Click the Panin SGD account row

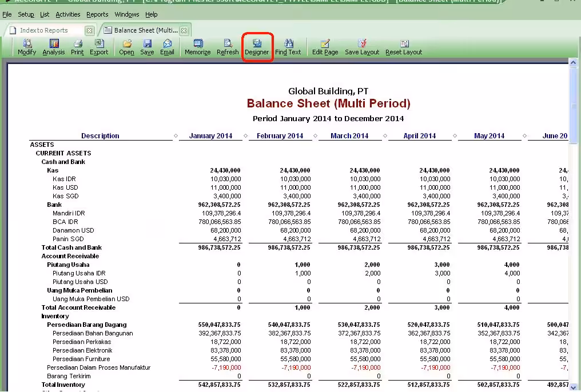[68, 239]
